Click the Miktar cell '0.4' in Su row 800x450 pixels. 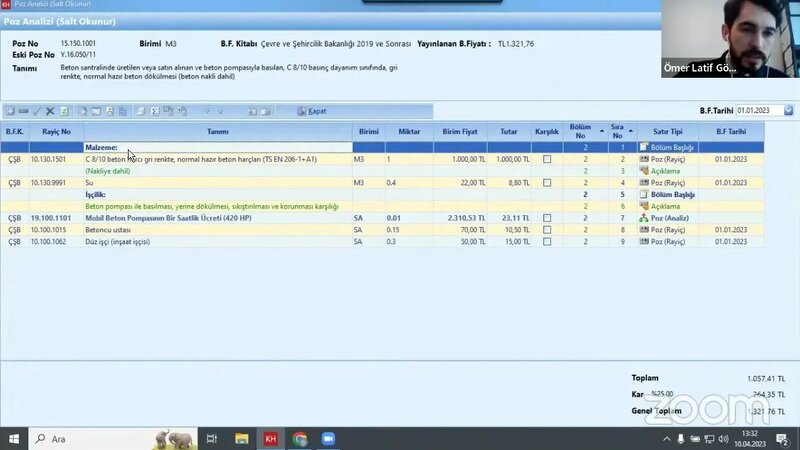(409, 183)
